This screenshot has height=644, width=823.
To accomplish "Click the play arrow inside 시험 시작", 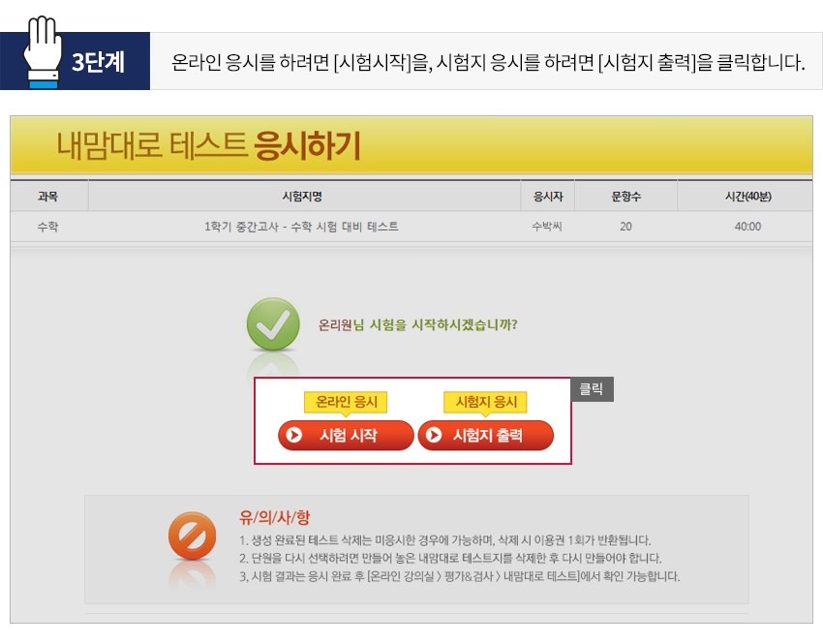I will [294, 436].
